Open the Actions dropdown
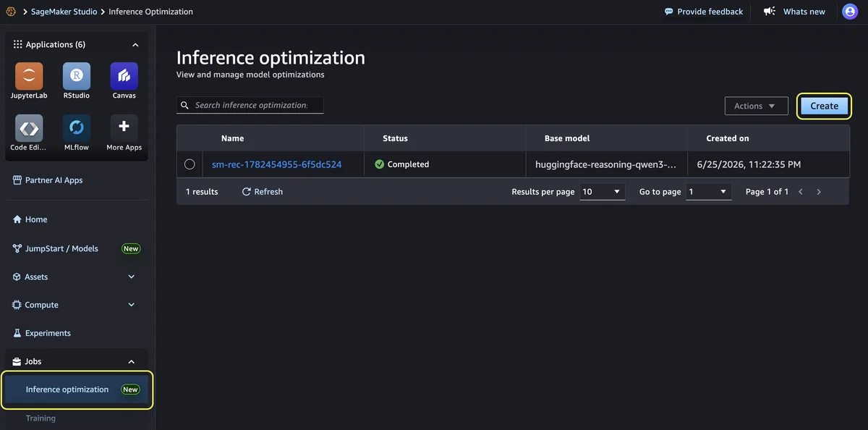The height and width of the screenshot is (430, 868). [x=756, y=106]
